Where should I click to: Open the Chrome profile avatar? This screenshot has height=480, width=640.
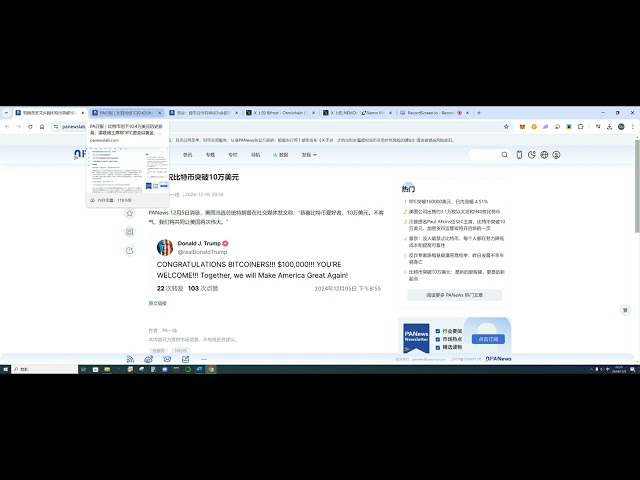click(x=621, y=127)
